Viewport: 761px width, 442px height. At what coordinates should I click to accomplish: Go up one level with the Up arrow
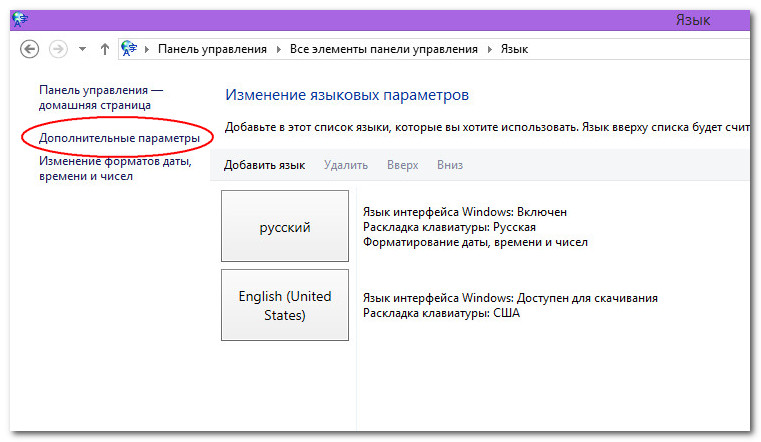(105, 49)
